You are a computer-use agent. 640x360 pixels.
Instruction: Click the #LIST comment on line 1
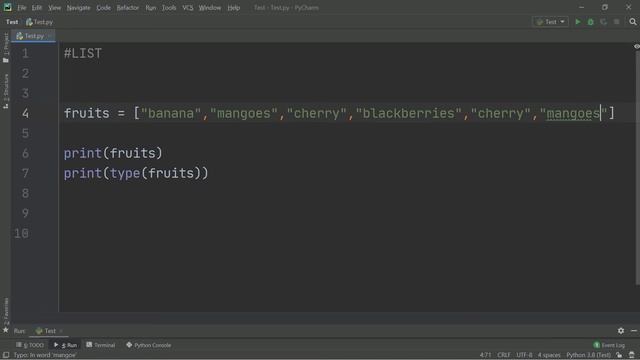coord(83,53)
